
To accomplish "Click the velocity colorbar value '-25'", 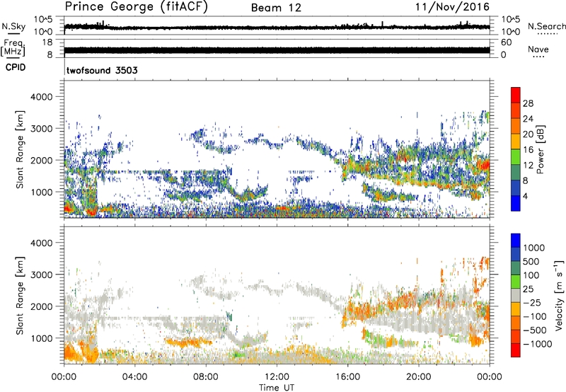I will pos(532,302).
